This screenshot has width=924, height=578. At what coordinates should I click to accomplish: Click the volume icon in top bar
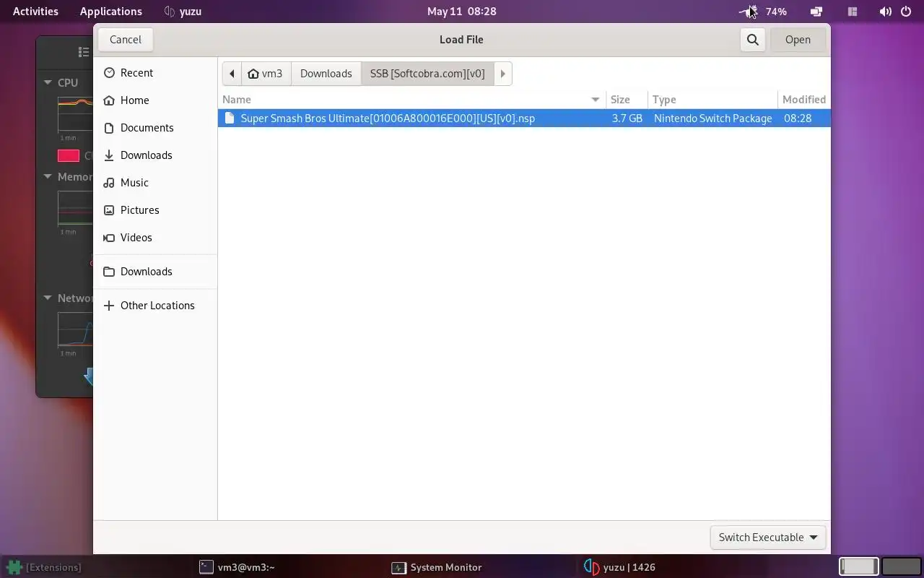click(x=885, y=12)
